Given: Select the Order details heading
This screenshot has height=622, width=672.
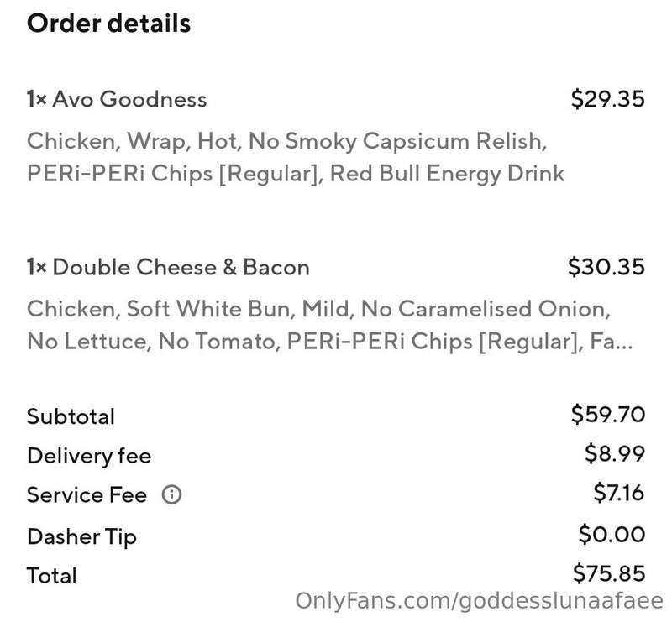Looking at the screenshot, I should tap(109, 24).
